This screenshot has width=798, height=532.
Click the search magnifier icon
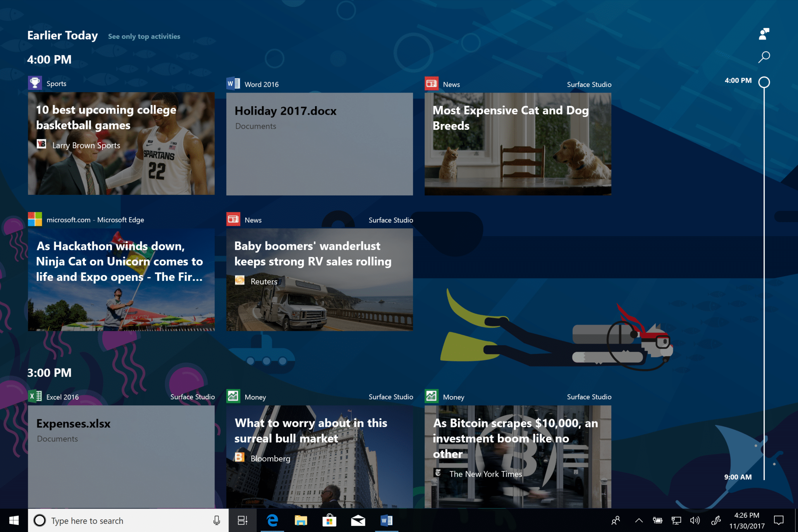tap(765, 56)
